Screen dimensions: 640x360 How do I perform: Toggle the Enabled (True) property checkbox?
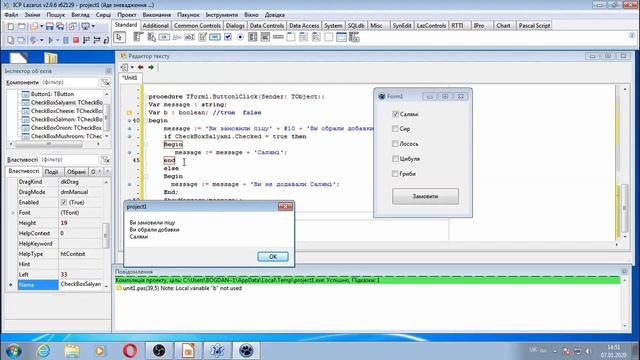pyautogui.click(x=64, y=202)
